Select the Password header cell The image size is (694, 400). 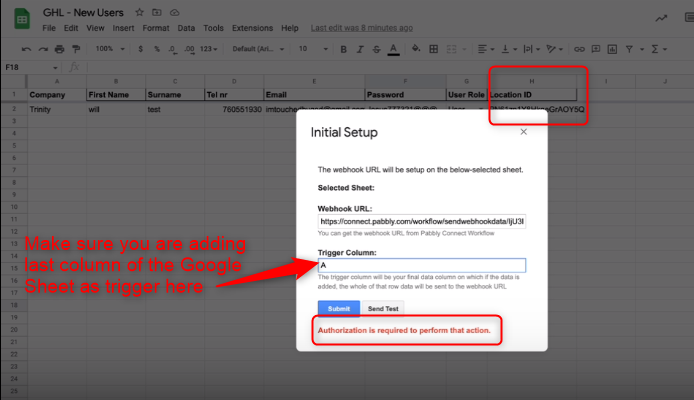(405, 95)
